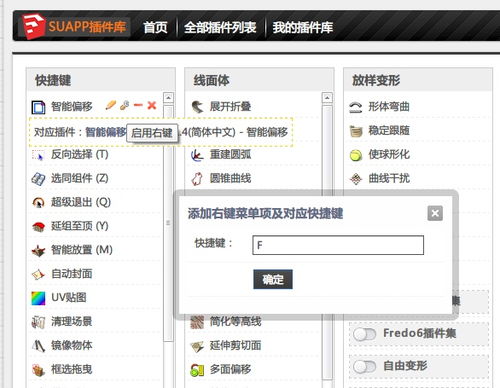Click the 曲线干扰 label

pos(389,179)
